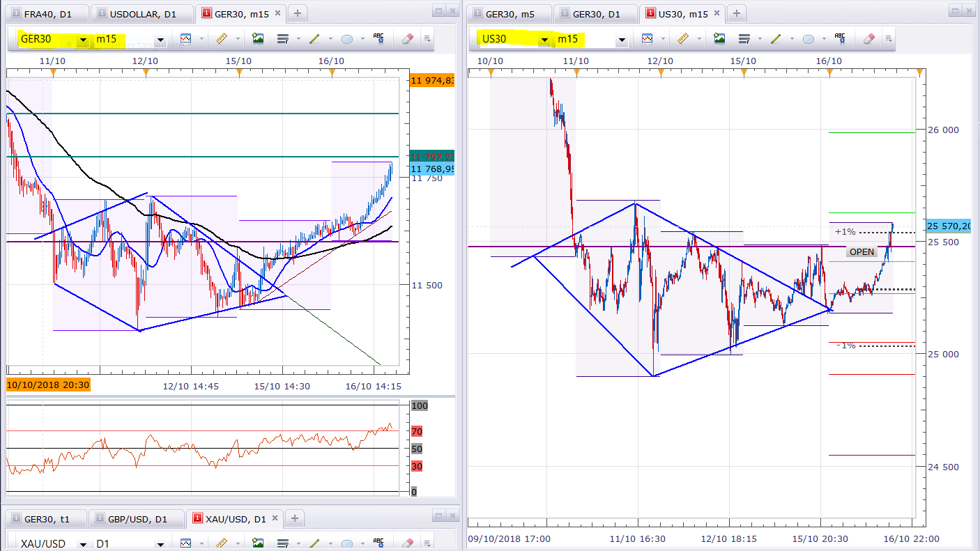Click the eraser tool in GER30 chart toolbar

point(407,39)
